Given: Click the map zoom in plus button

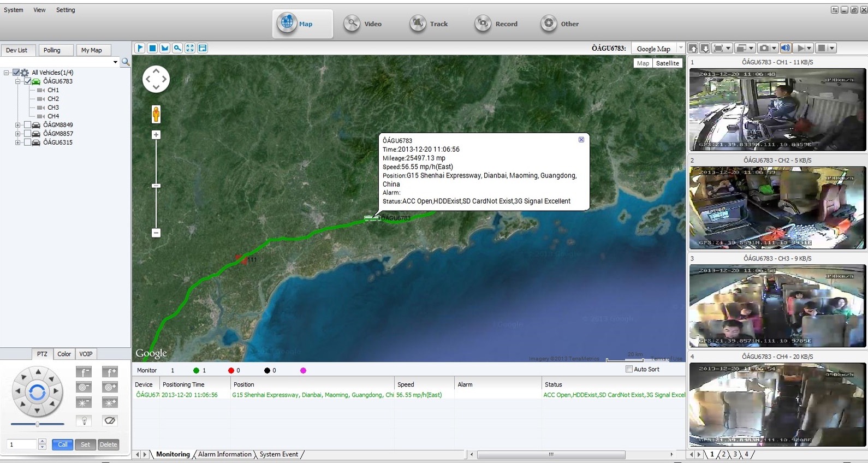Looking at the screenshot, I should click(156, 135).
